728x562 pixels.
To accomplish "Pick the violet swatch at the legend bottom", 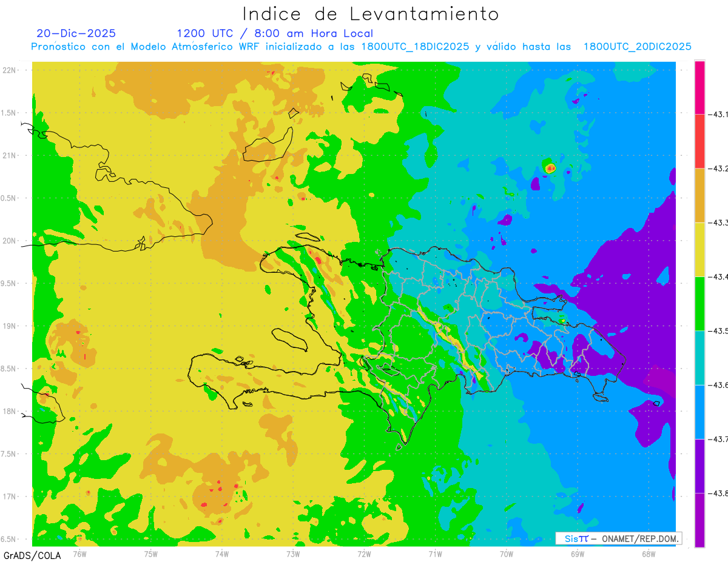I will tap(699, 520).
